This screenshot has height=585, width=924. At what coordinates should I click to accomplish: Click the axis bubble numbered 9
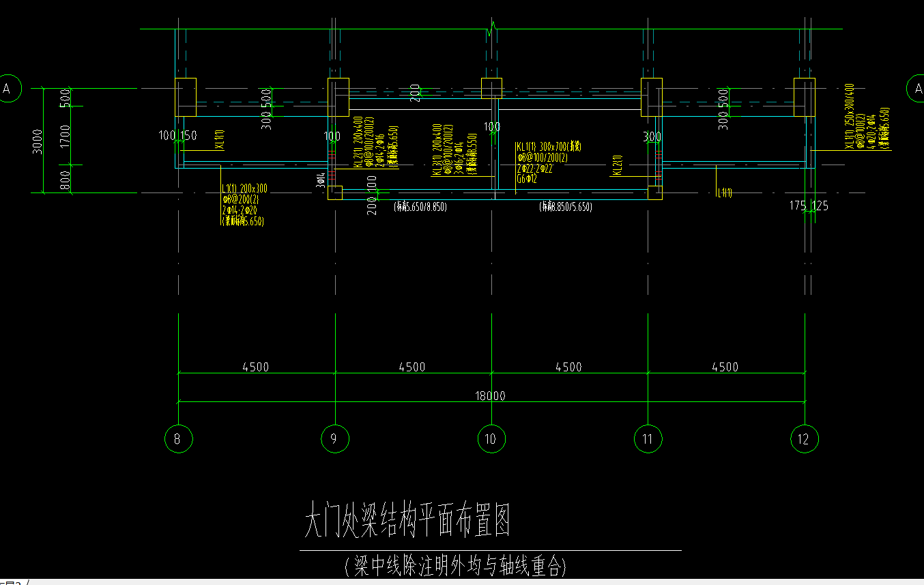(x=334, y=439)
